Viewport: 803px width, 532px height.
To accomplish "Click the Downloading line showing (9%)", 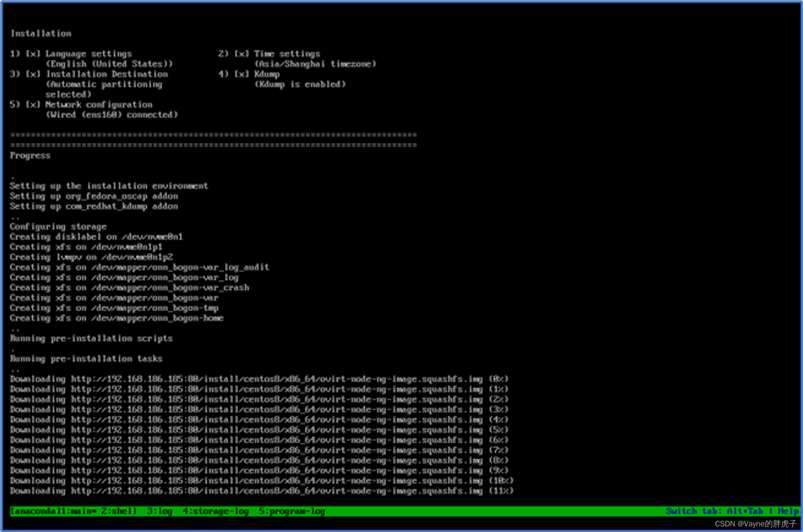I will point(259,471).
